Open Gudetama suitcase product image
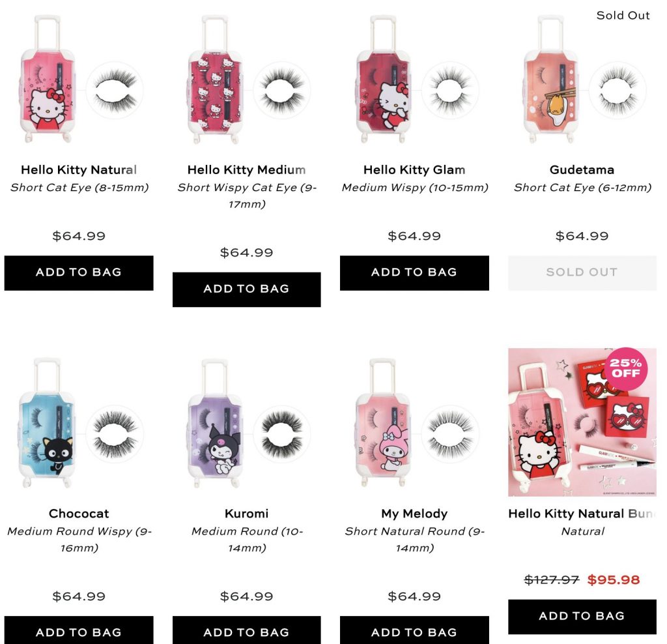Image resolution: width=667 pixels, height=644 pixels. click(x=582, y=79)
